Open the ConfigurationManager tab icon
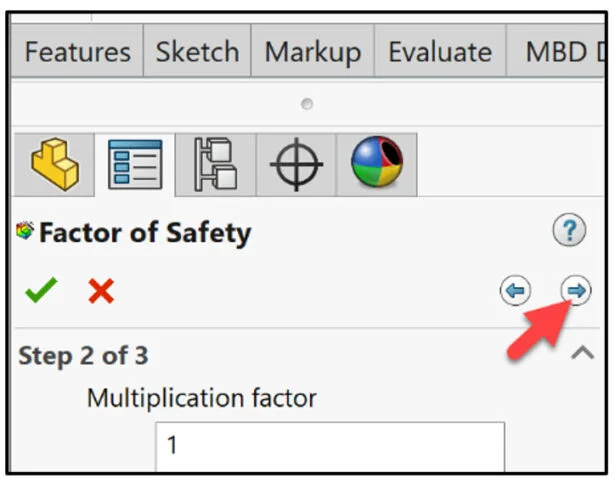 (x=213, y=166)
